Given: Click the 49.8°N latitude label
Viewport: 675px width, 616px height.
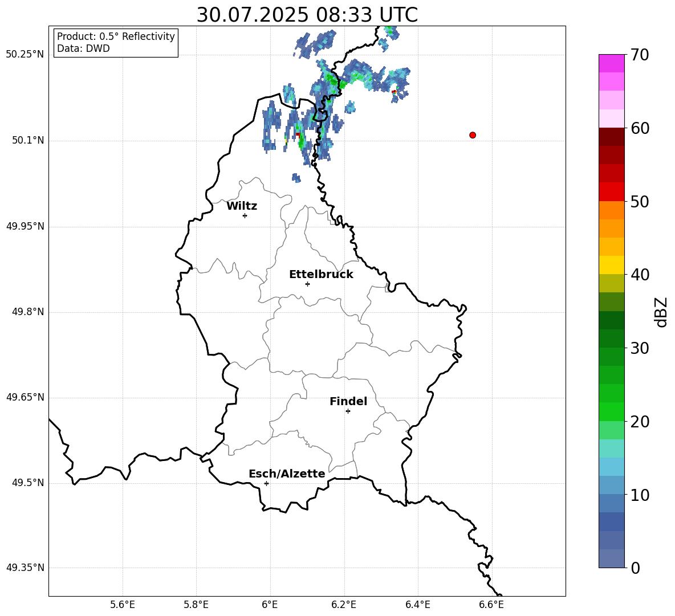Looking at the screenshot, I should (28, 312).
